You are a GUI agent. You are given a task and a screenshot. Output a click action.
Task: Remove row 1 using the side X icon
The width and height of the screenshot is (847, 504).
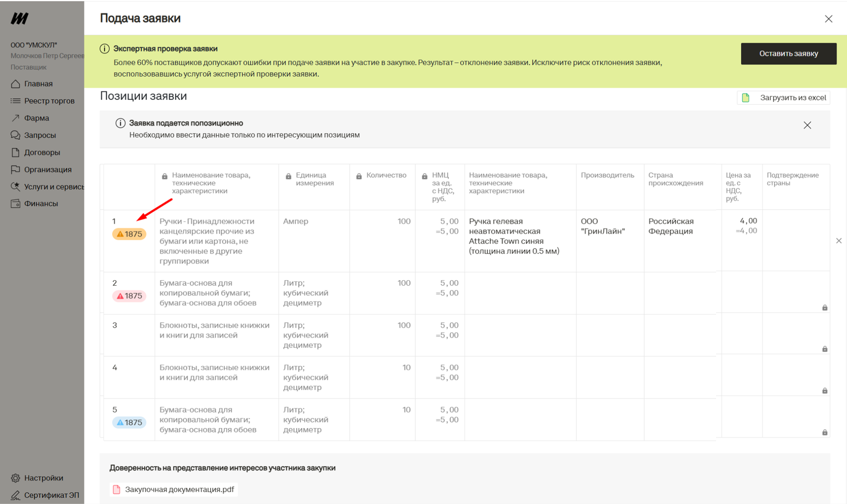pos(838,241)
